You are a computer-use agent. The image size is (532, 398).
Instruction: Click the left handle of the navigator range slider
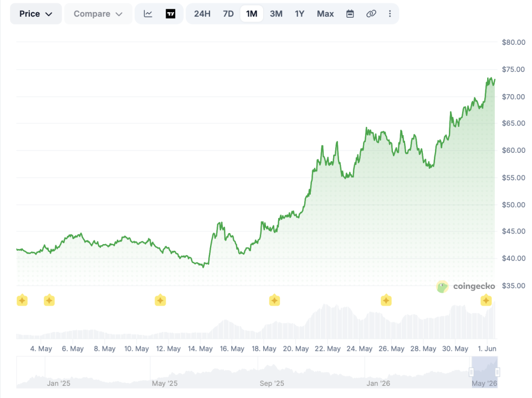[471, 372]
